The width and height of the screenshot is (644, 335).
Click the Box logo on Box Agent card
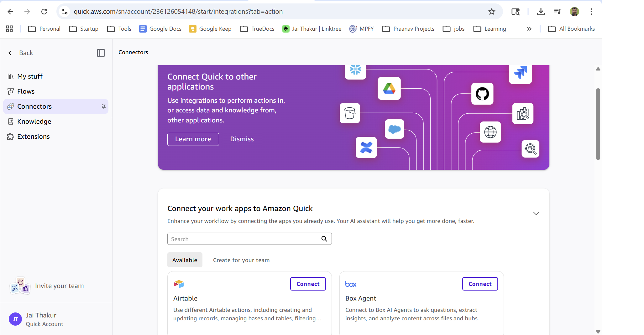[x=351, y=284]
